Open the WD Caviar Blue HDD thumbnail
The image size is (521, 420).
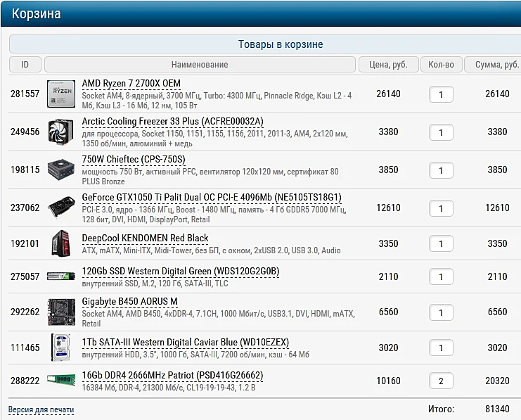click(61, 347)
